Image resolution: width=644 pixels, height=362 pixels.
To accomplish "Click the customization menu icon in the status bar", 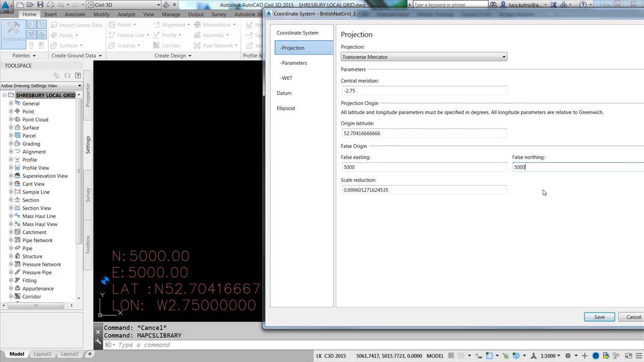I will pos(638,355).
